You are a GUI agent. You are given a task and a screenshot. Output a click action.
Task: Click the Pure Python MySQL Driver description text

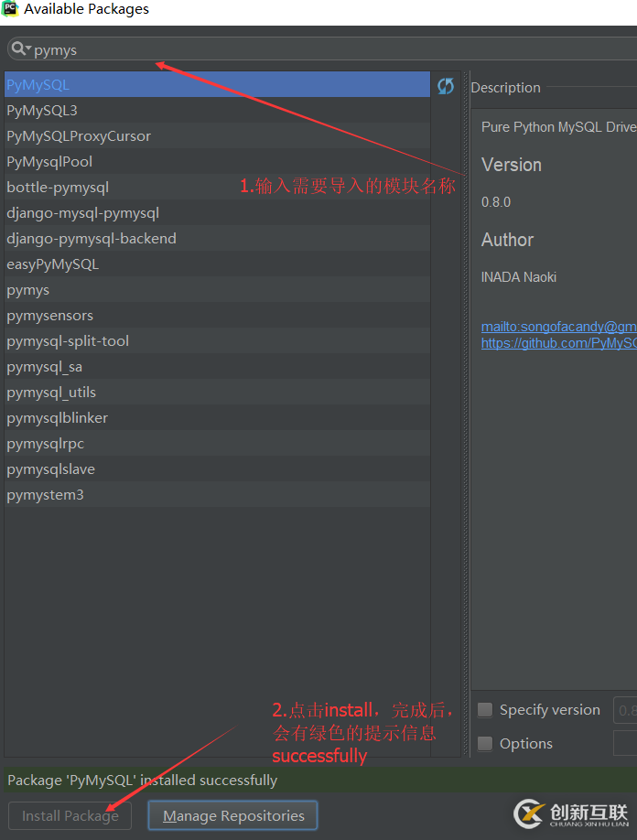click(x=559, y=127)
